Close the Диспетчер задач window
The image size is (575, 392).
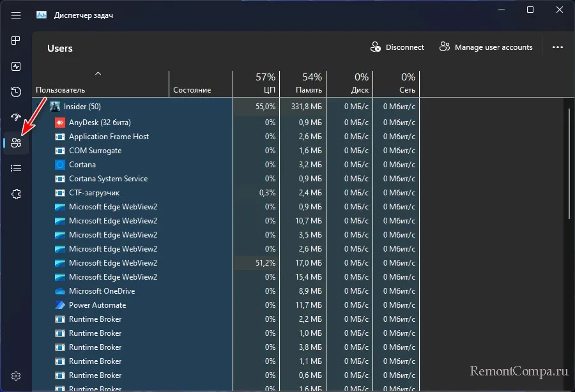coord(559,10)
